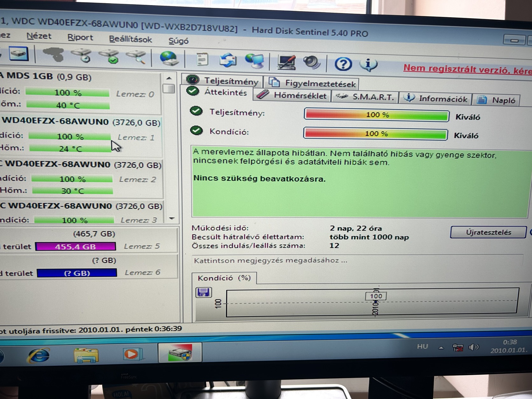Click the disk list scroll up arrow
The height and width of the screenshot is (399, 532).
point(169,78)
